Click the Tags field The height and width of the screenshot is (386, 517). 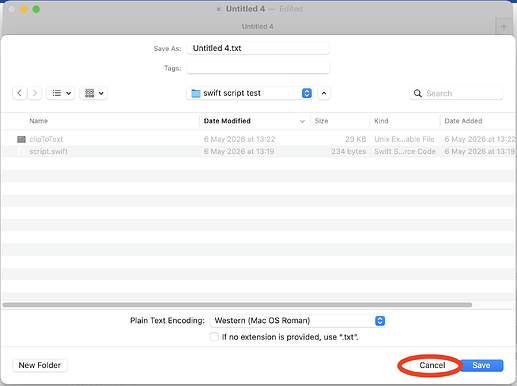click(258, 68)
